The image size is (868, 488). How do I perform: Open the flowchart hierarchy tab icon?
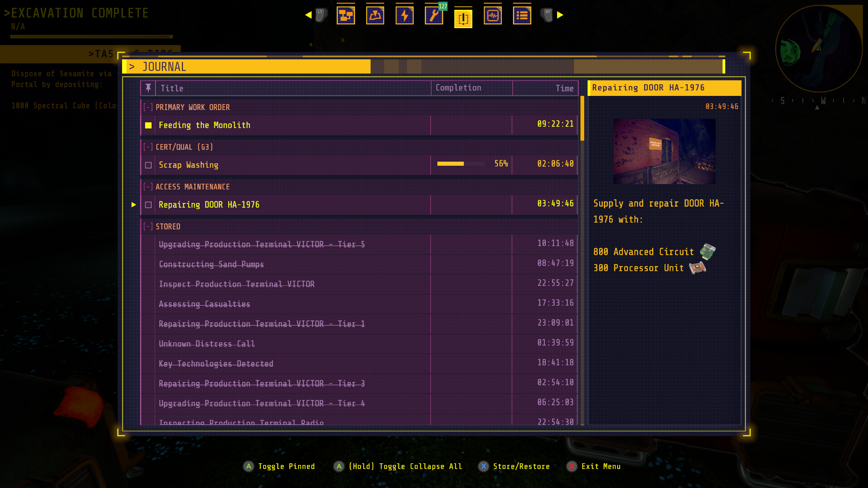click(346, 15)
